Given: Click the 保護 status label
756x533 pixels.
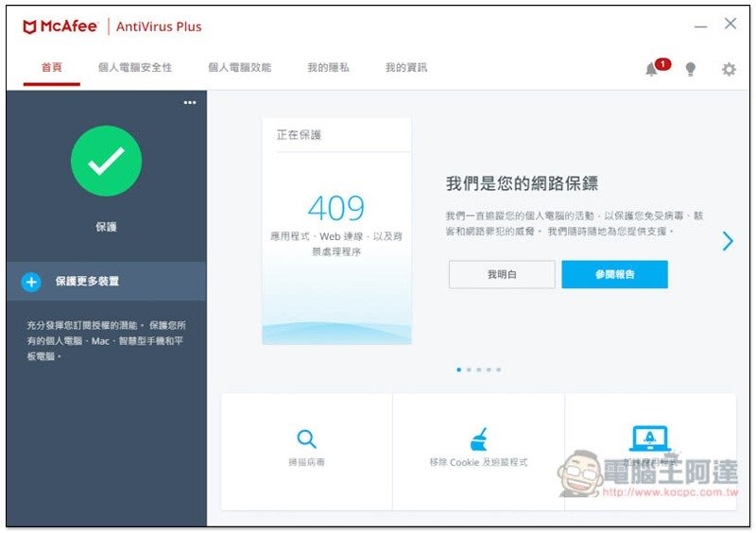Looking at the screenshot, I should tap(107, 227).
